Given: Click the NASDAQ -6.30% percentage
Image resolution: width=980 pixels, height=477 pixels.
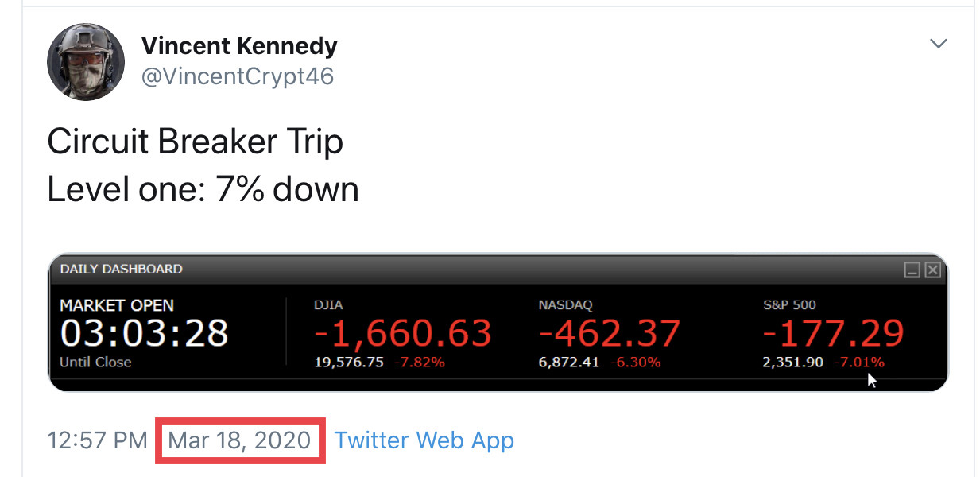Looking at the screenshot, I should (x=634, y=363).
